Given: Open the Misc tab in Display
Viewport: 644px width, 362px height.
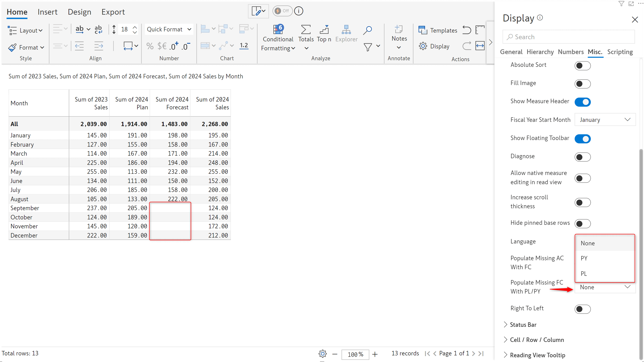Looking at the screenshot, I should tap(594, 52).
